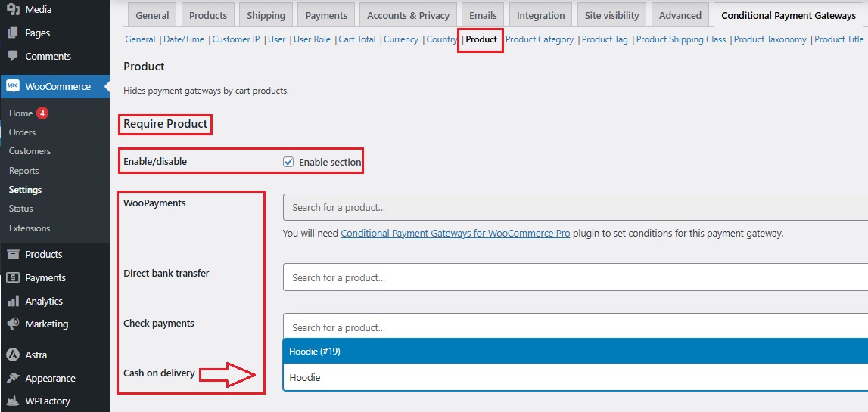868x412 pixels.
Task: Select Conditional Payment Gateways tab
Action: [789, 15]
